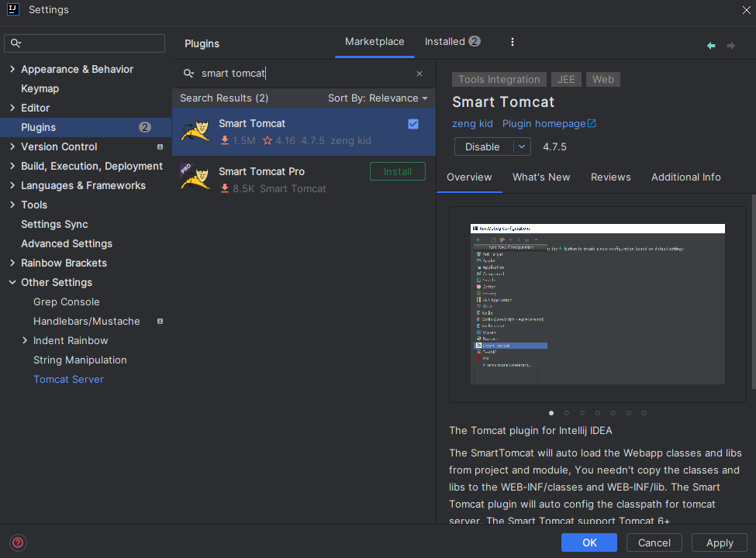Viewport: 756px width, 558px height.
Task: Click the IntelliJ IDEA logo in title bar
Action: click(x=13, y=9)
